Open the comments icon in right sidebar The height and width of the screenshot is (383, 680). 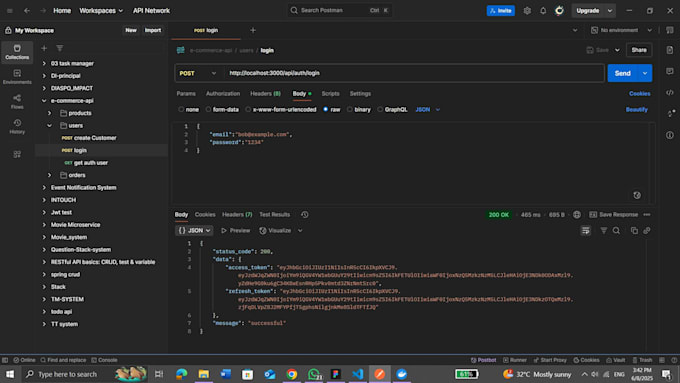(x=670, y=71)
